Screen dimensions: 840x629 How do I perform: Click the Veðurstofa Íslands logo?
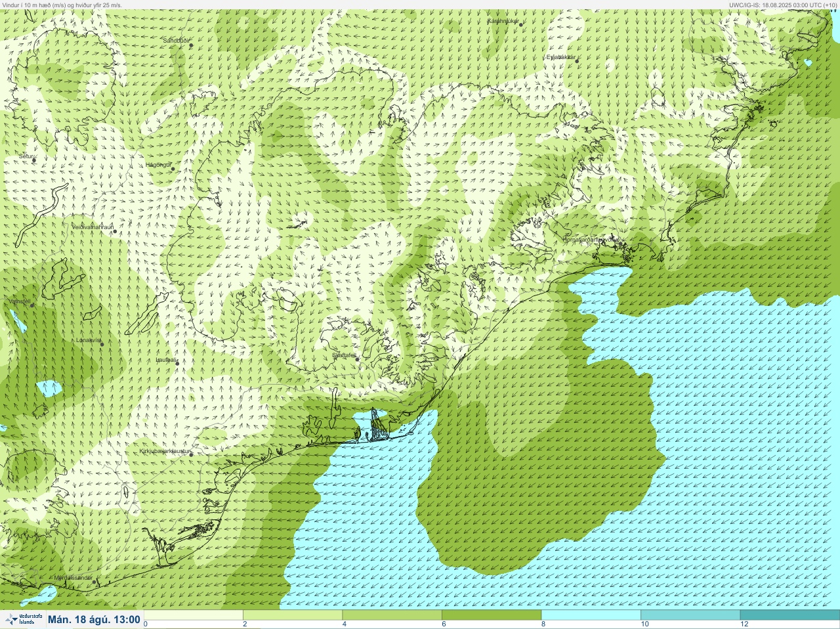point(24,619)
